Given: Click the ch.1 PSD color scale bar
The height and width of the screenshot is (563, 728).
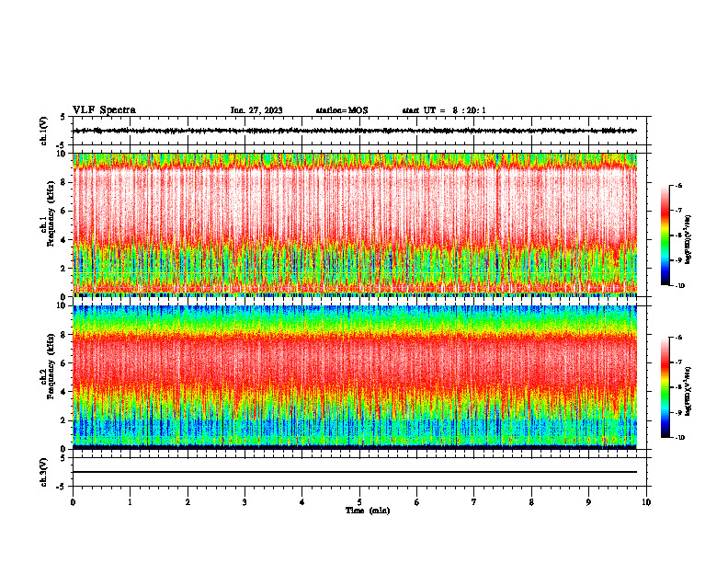Looking at the screenshot, I should 665,236.
